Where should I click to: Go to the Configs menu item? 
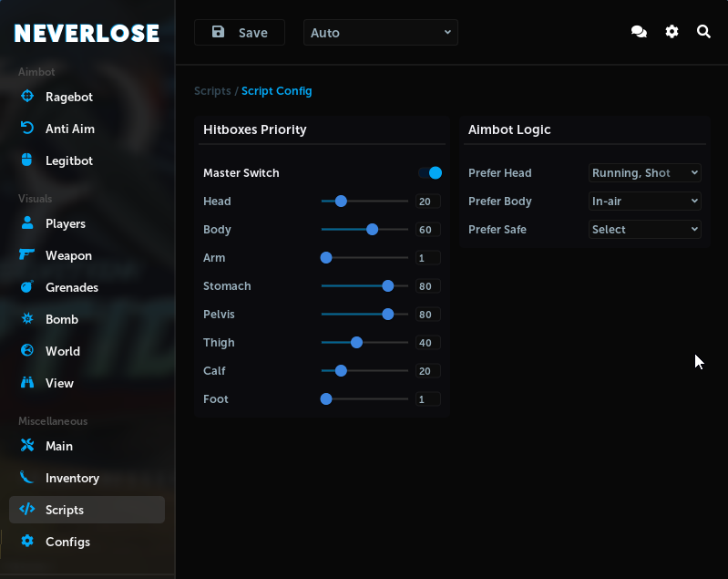point(67,542)
